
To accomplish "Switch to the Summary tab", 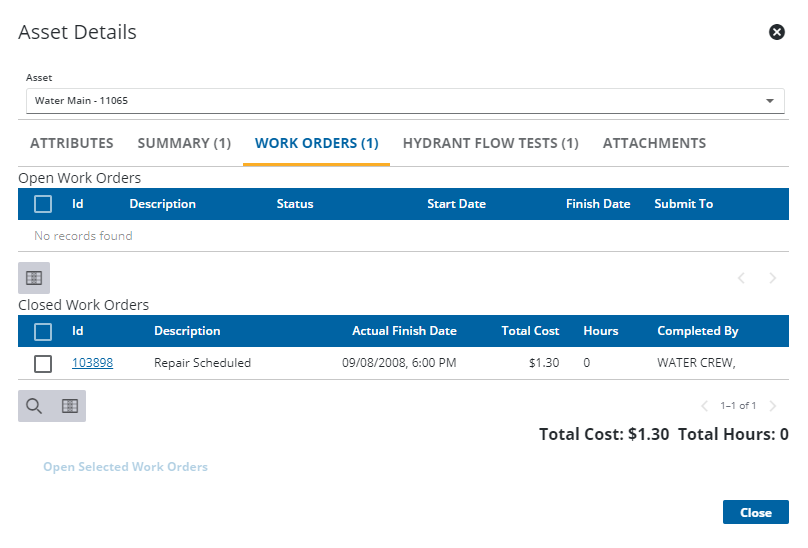I will (184, 143).
